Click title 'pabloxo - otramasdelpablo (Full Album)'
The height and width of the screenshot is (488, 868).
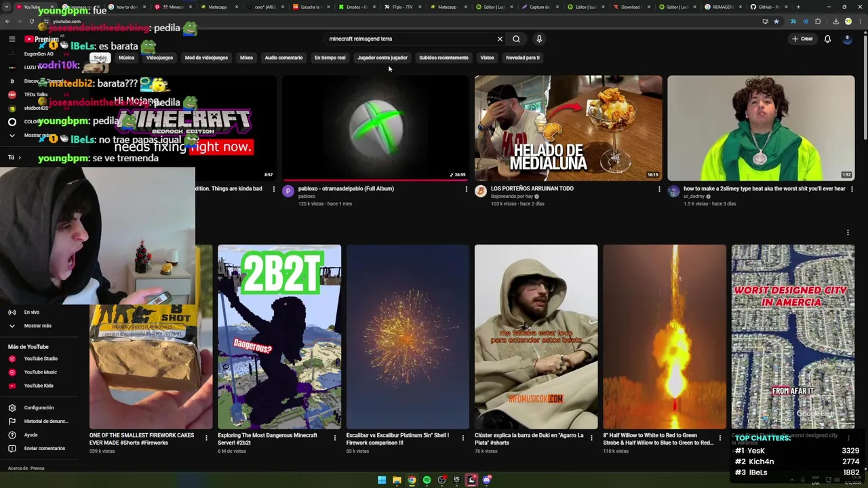[346, 188]
